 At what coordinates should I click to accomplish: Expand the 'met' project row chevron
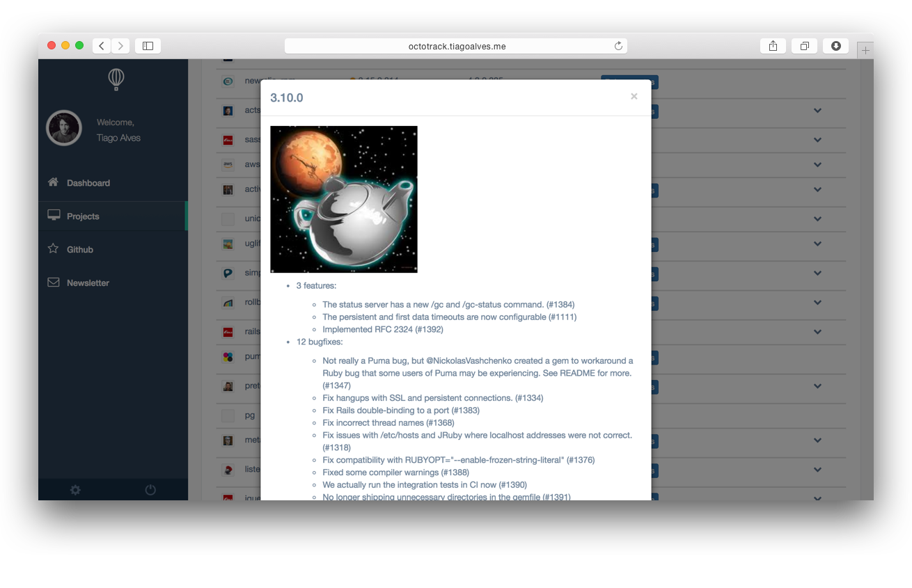pyautogui.click(x=817, y=440)
